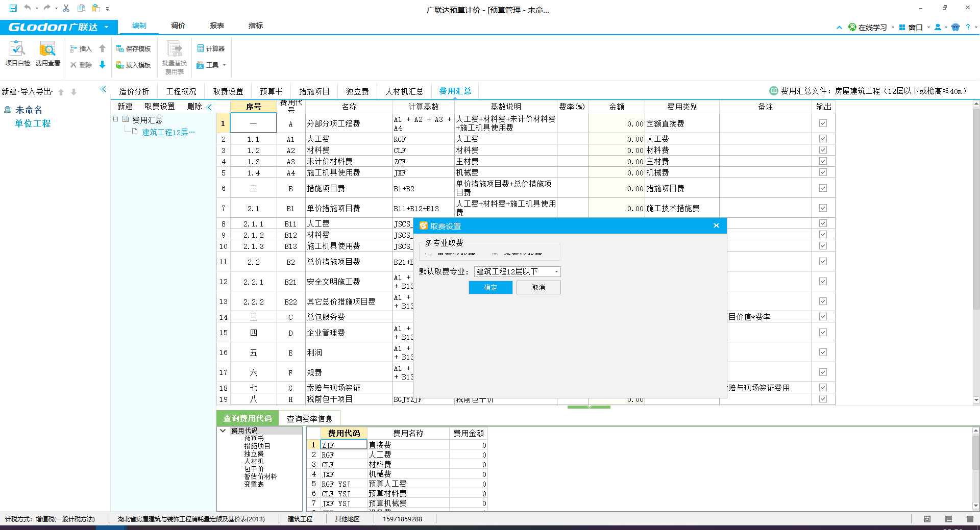The image size is (980, 530).
Task: Open the Glodon application menu dropdown
Action: [106, 27]
